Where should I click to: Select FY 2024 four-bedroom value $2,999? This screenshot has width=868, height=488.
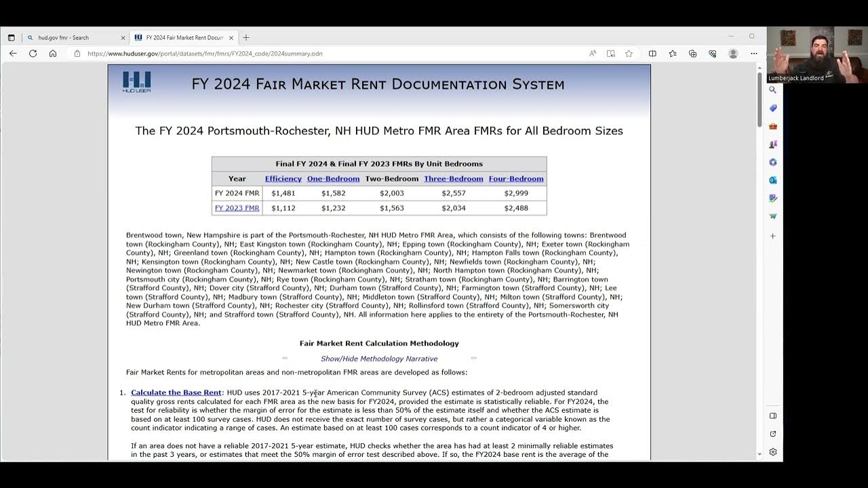516,193
